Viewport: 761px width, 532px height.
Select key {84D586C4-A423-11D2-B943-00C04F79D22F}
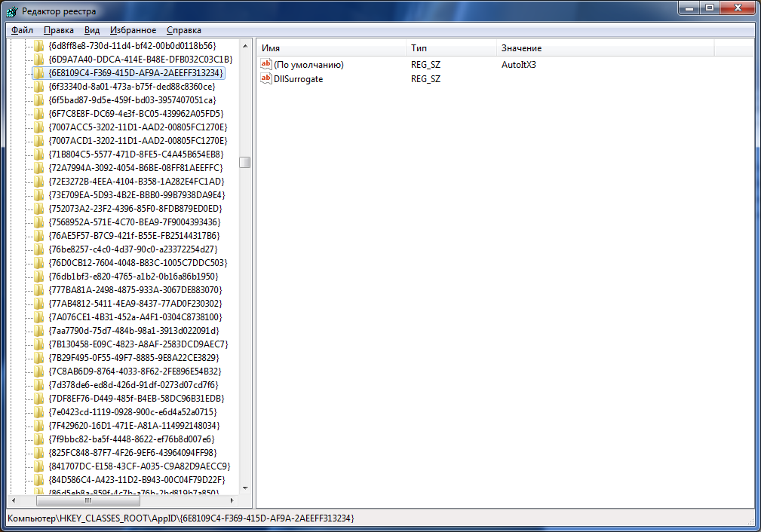(137, 480)
